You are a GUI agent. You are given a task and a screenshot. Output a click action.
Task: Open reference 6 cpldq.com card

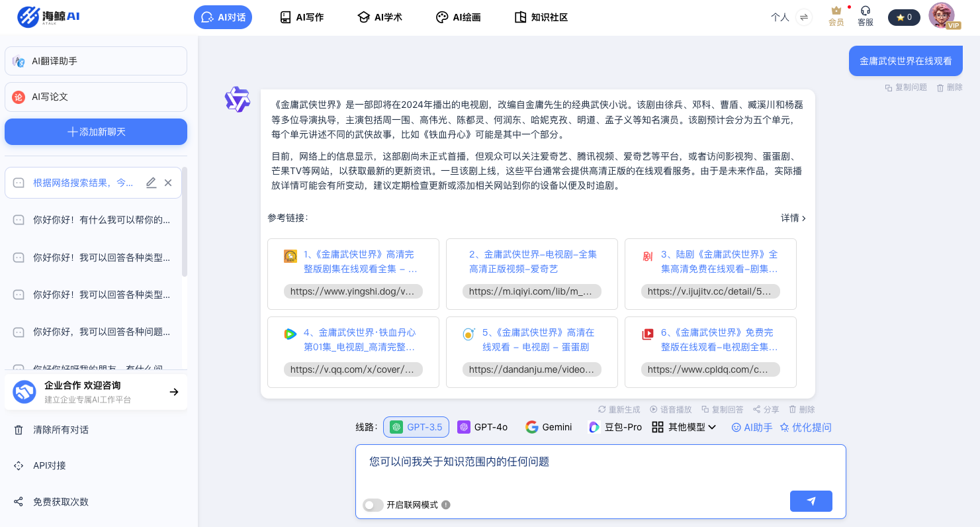(x=711, y=352)
